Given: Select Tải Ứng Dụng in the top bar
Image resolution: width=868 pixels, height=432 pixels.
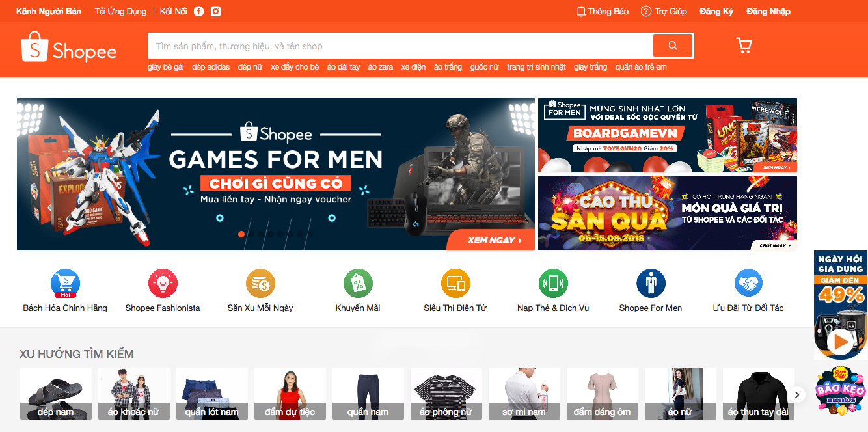Looking at the screenshot, I should coord(120,10).
